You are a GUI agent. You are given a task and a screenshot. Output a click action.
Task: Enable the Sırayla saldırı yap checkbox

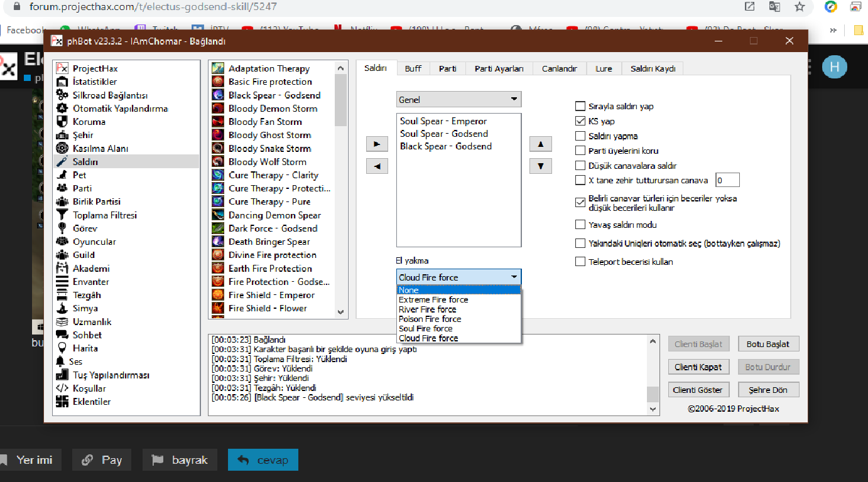point(580,106)
